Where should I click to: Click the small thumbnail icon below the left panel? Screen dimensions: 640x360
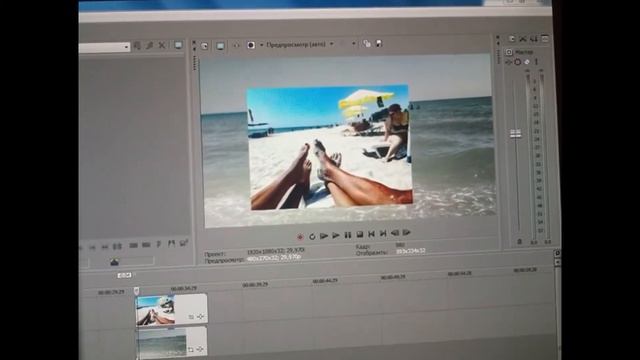[114, 262]
